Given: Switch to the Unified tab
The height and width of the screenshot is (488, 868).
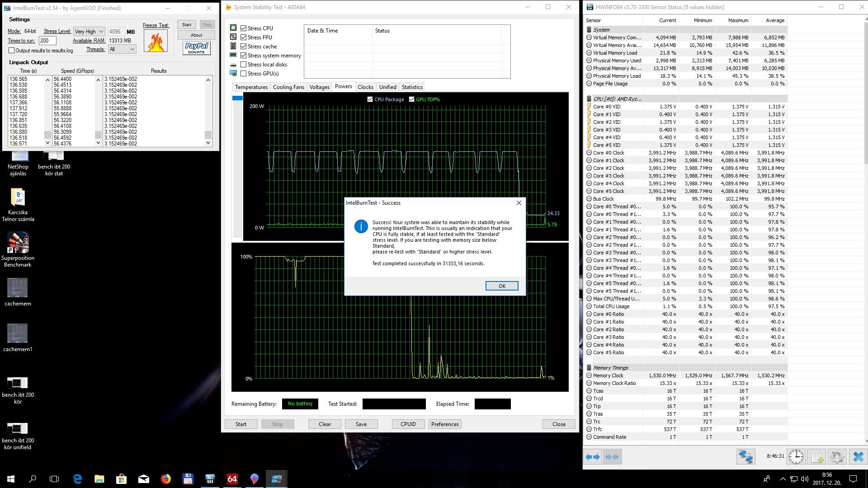Looking at the screenshot, I should pyautogui.click(x=387, y=87).
